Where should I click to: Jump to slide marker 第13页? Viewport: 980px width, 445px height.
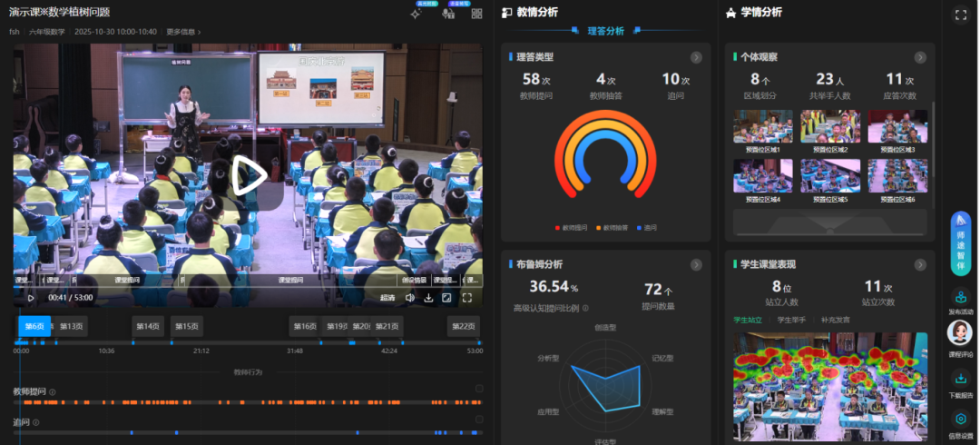tap(72, 326)
